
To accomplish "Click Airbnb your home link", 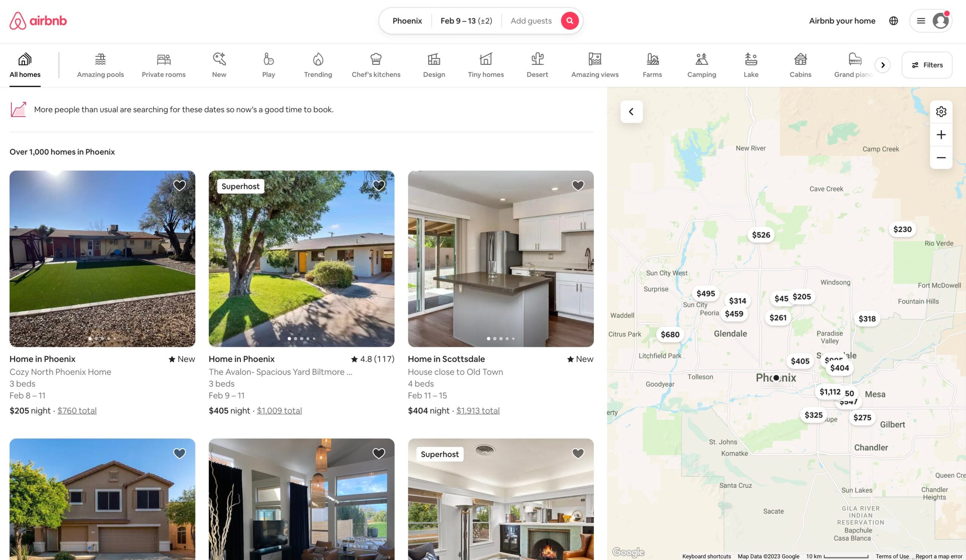I will coord(842,21).
